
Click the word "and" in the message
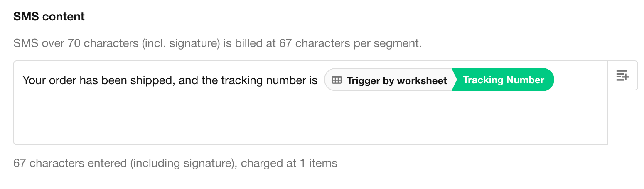tap(189, 80)
